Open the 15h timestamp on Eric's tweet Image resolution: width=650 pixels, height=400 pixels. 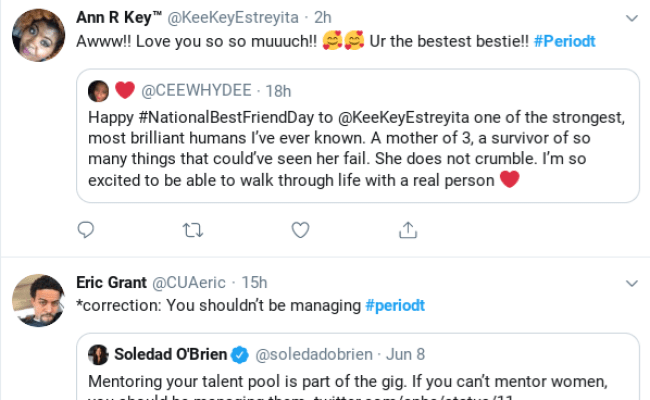(x=254, y=283)
